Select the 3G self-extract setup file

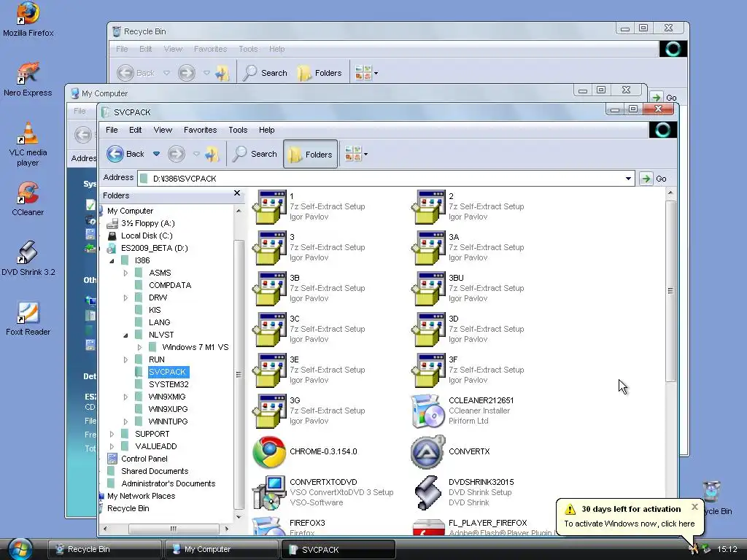309,411
